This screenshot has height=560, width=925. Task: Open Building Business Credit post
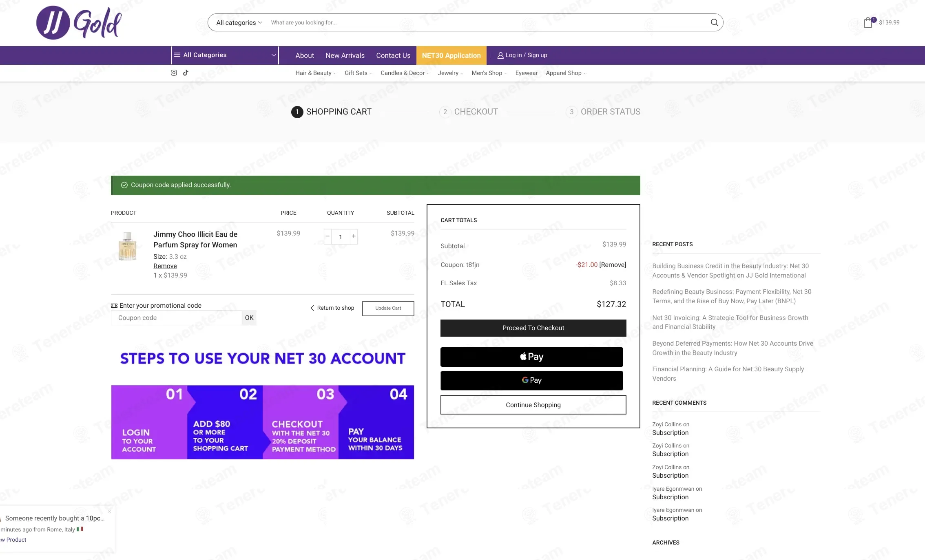pyautogui.click(x=730, y=271)
